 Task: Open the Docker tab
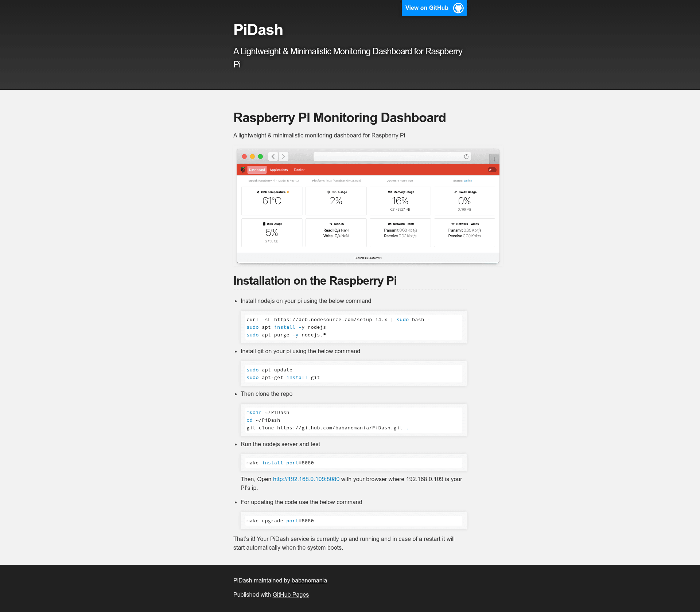tap(299, 170)
